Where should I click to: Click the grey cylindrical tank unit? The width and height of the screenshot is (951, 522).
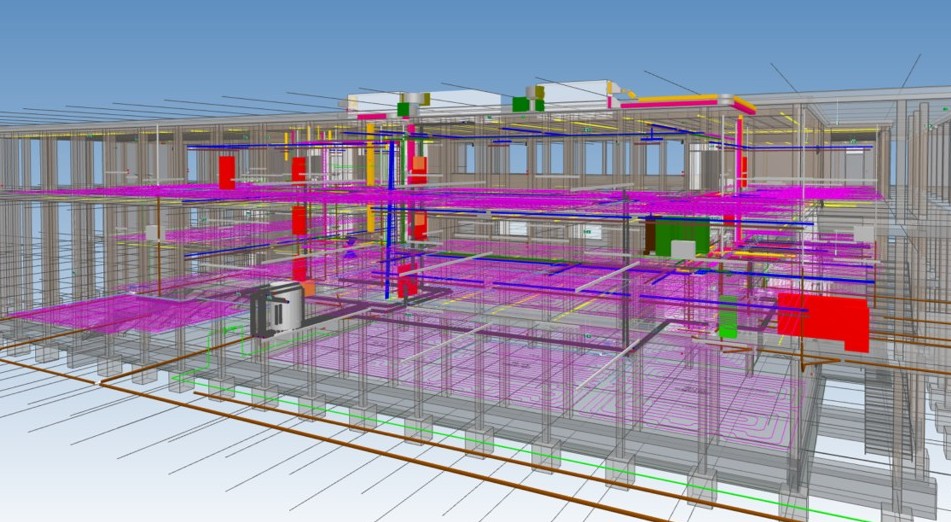coord(276,308)
